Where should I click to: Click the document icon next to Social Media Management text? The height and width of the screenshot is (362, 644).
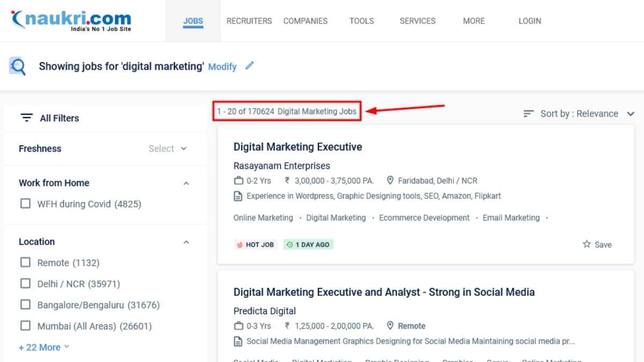(238, 342)
